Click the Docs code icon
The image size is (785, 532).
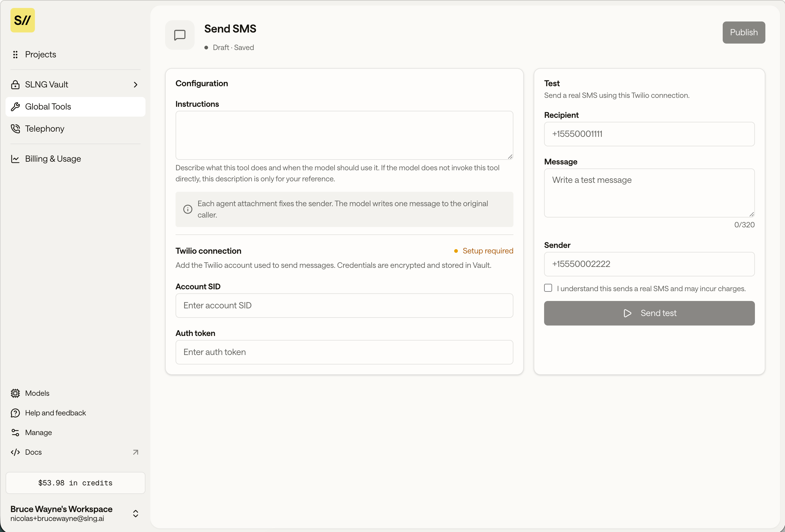(15, 452)
